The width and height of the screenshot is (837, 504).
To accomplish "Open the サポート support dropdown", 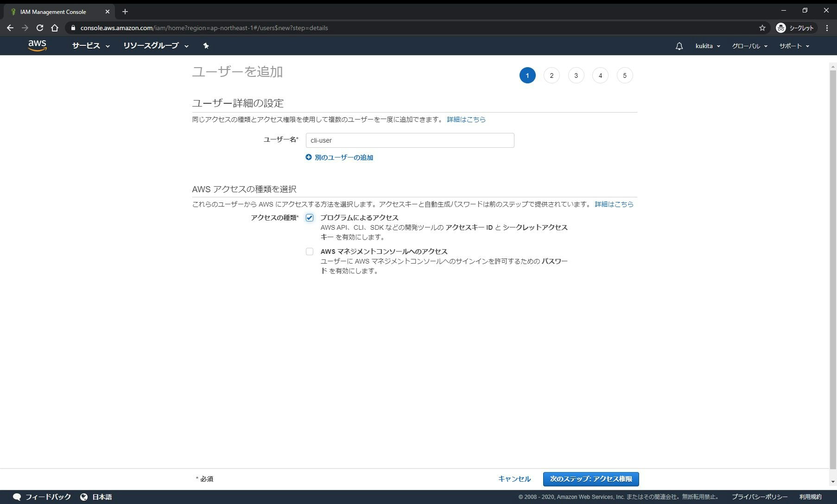I will 794,46.
